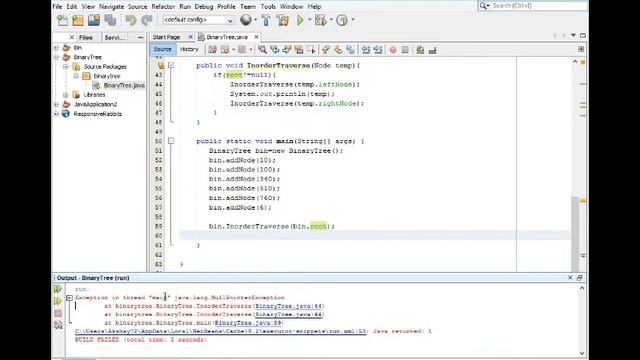Screen dimensions: 640x360
Task: Open the Tools menu
Action: pyautogui.click(x=268, y=7)
